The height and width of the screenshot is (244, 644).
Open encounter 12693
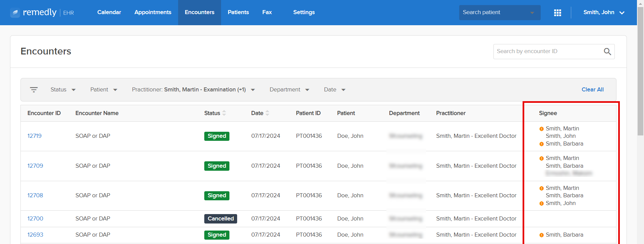(x=35, y=235)
